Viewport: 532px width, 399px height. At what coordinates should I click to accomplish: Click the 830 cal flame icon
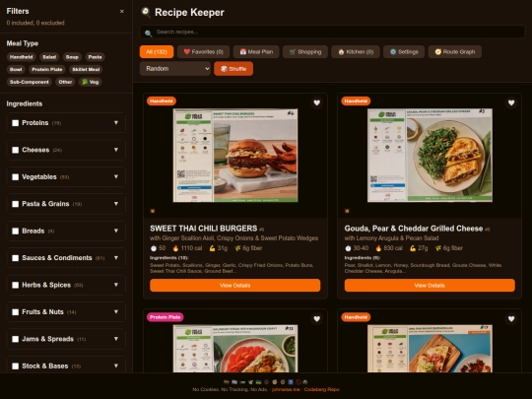(x=378, y=248)
